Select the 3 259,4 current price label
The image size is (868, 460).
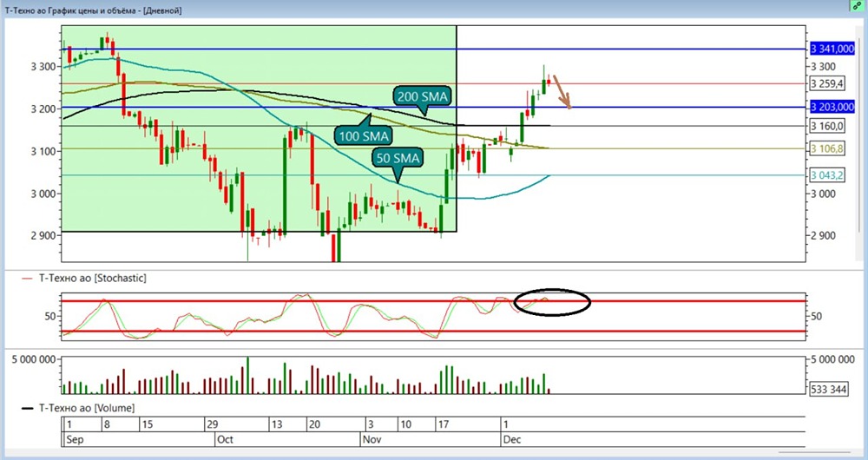click(x=827, y=83)
